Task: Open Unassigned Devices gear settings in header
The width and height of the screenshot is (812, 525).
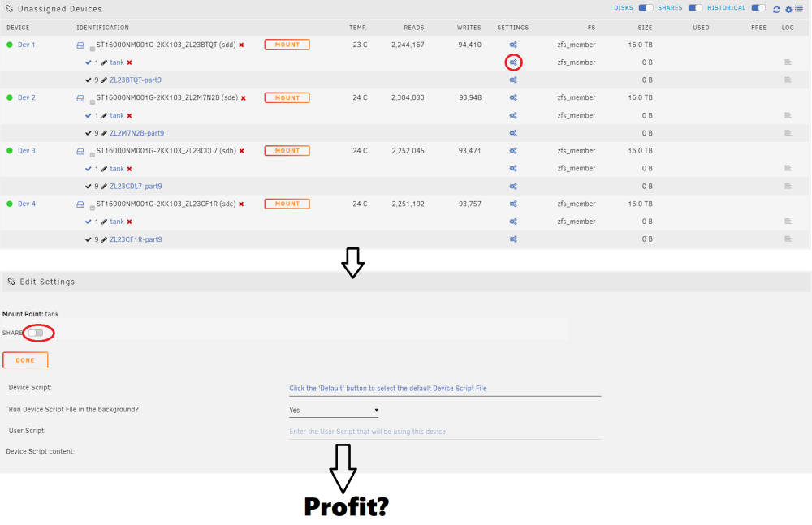Action: click(x=788, y=9)
